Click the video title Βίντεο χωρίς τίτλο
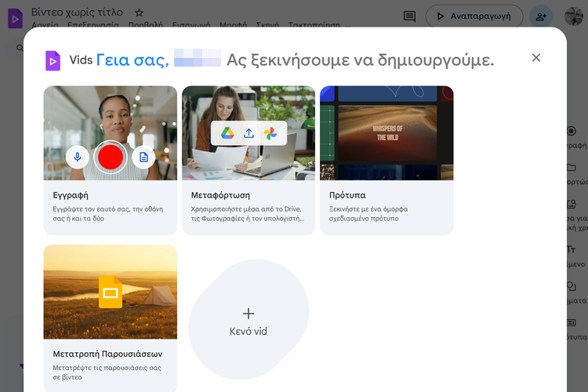The image size is (588, 392). [78, 13]
